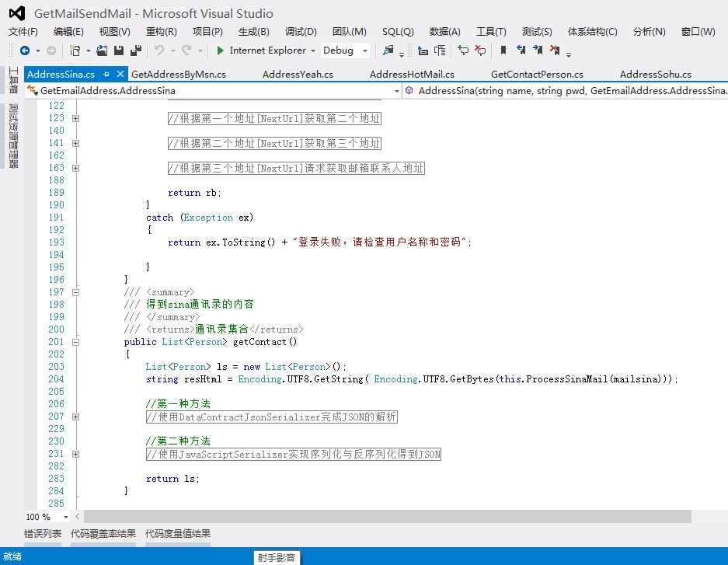
Task: Close the AddressSina.cs tab
Action: [120, 75]
